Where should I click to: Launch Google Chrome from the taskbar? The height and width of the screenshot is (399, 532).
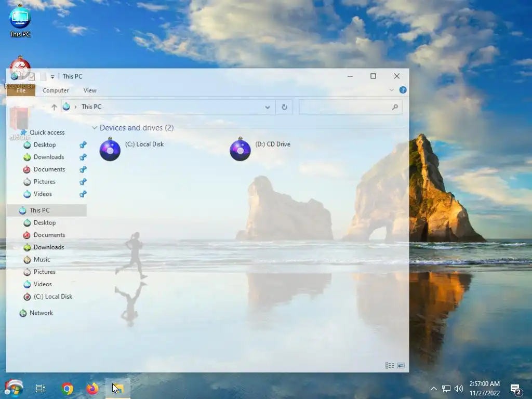68,389
